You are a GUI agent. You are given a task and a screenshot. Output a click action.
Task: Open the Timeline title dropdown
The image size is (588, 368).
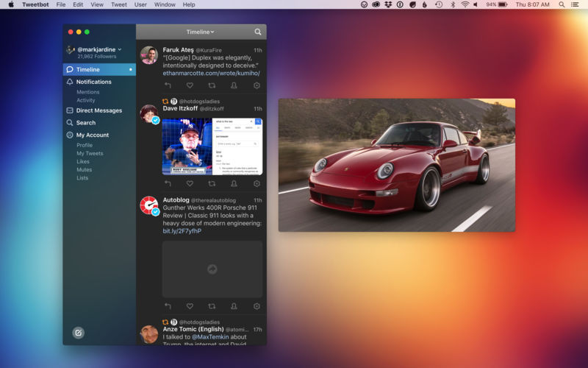[x=200, y=32]
